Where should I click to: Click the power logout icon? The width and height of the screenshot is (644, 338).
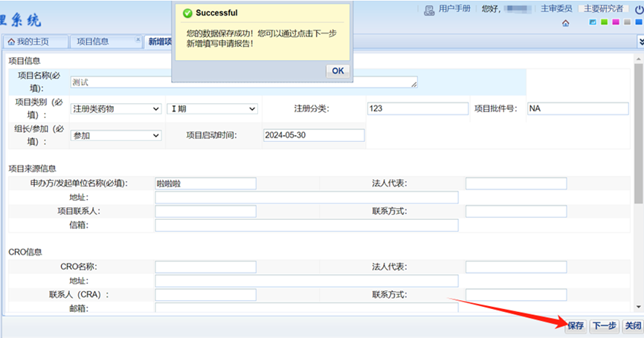coord(640,10)
